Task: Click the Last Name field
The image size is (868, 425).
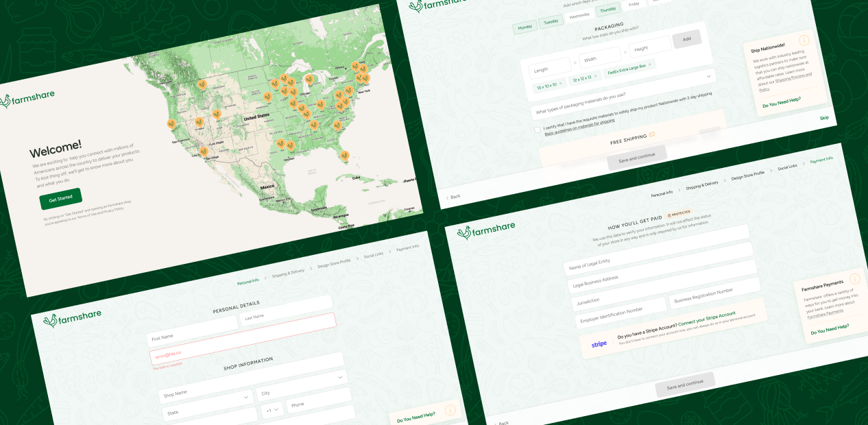Action: click(285, 312)
